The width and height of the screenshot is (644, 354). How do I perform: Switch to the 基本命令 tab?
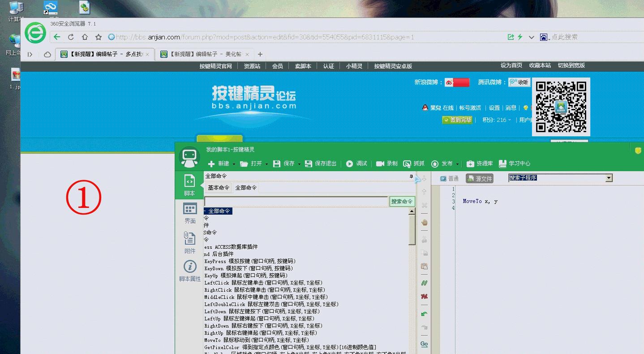point(218,188)
